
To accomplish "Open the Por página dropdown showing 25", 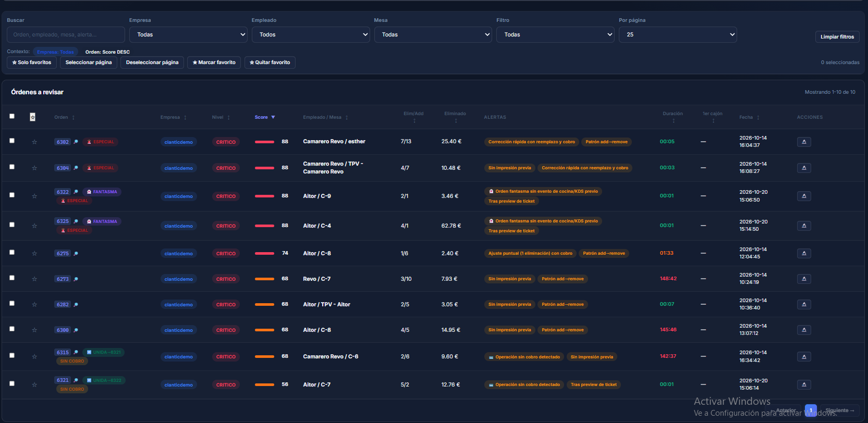I will [x=678, y=34].
